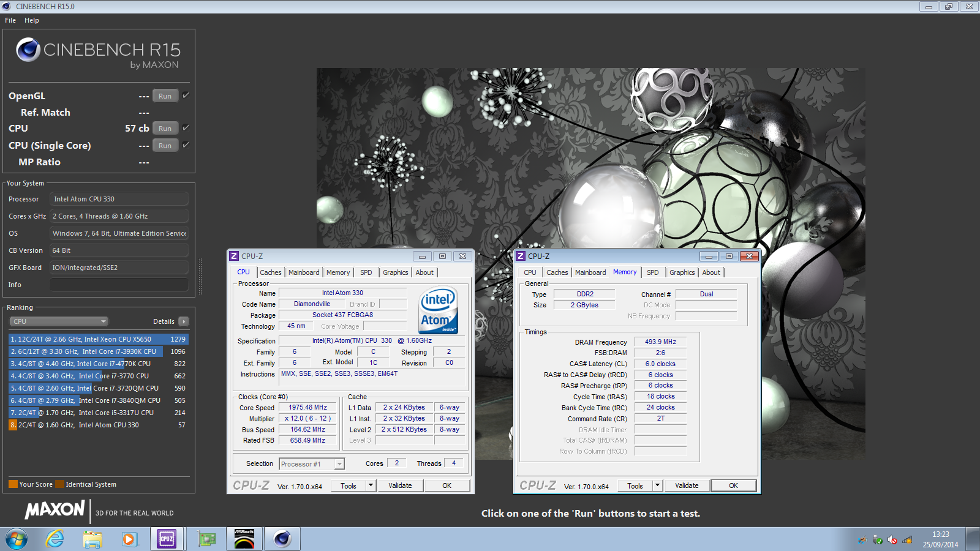Click the panel resize grip handle

point(200,277)
